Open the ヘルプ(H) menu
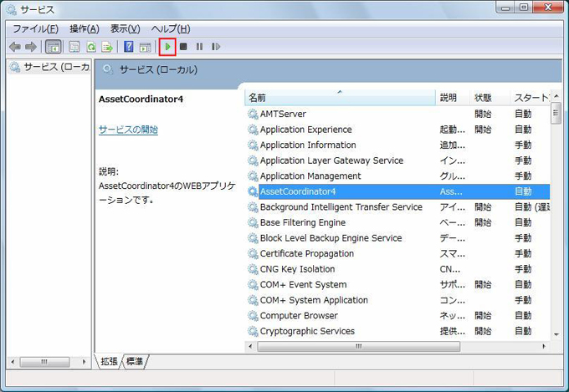The width and height of the screenshot is (569, 392). coord(171,29)
